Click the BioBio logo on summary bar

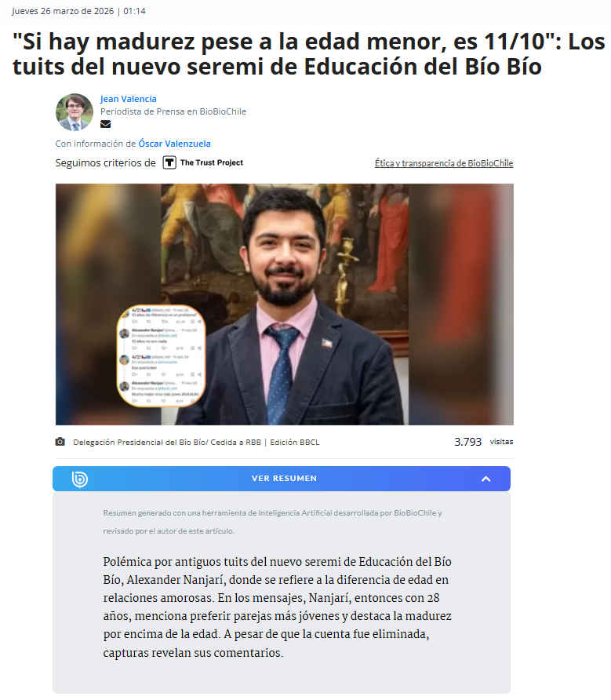point(79,479)
